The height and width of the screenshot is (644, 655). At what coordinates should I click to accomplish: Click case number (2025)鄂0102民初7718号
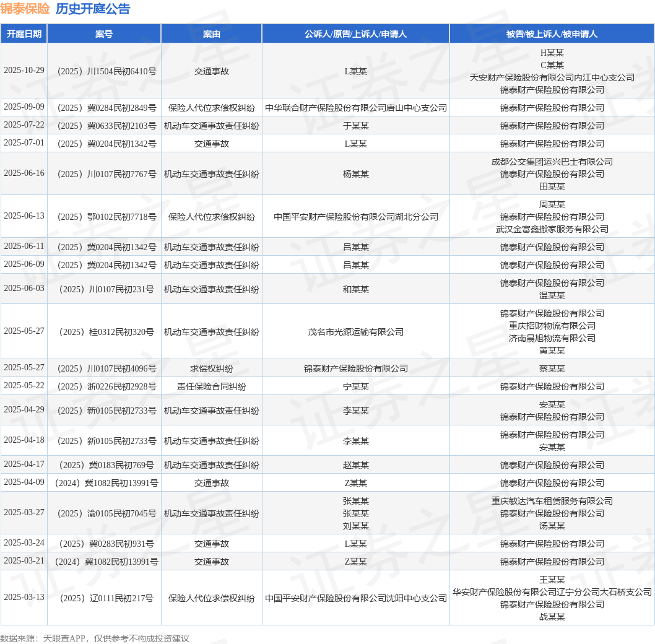(106, 217)
